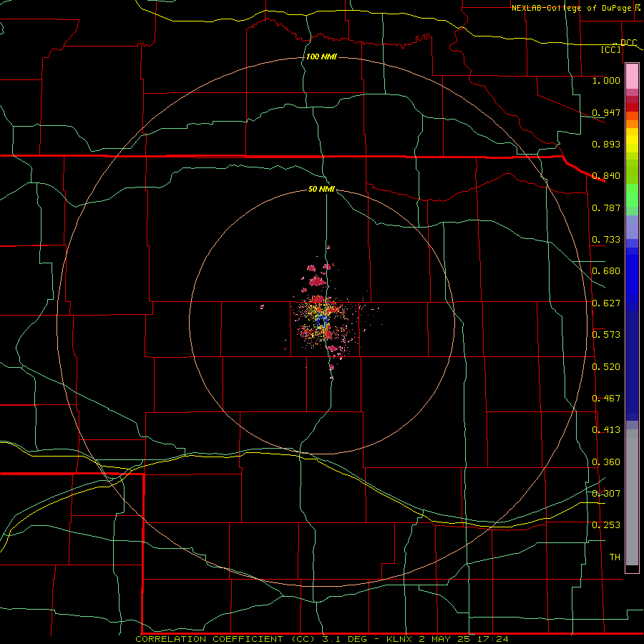Click the TH label on the color scale
Viewport: 644px width, 644px height.
click(x=615, y=557)
